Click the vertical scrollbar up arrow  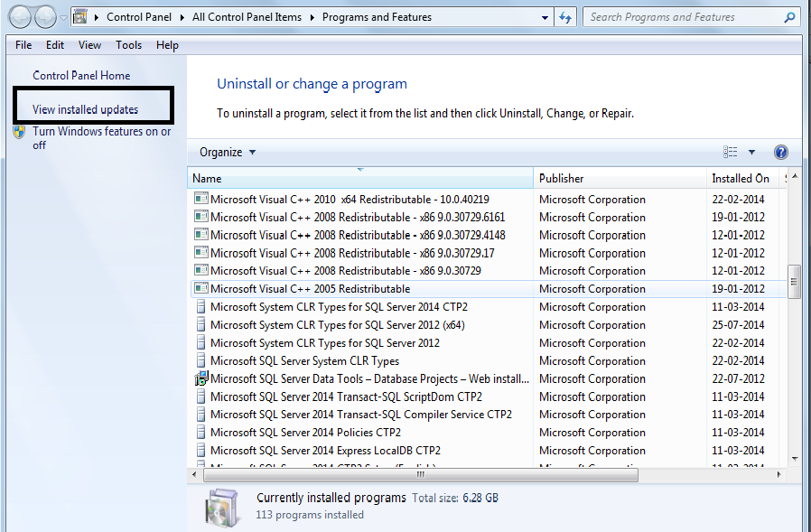coord(795,176)
